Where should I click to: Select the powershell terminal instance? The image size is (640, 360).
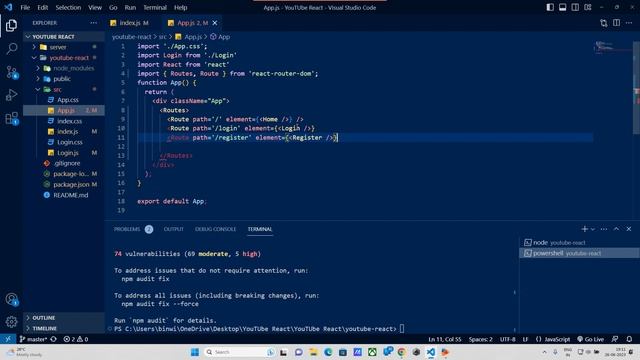(579, 253)
